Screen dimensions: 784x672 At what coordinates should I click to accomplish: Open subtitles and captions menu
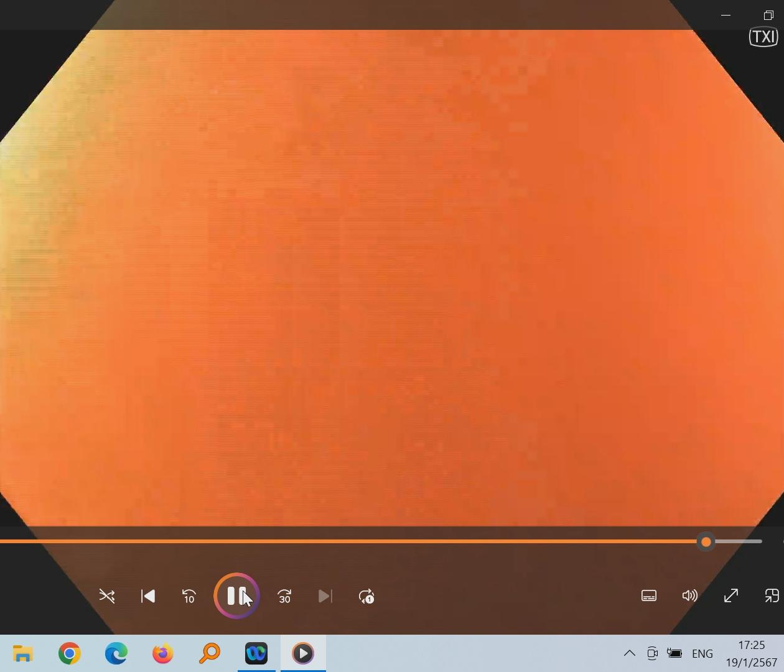649,596
